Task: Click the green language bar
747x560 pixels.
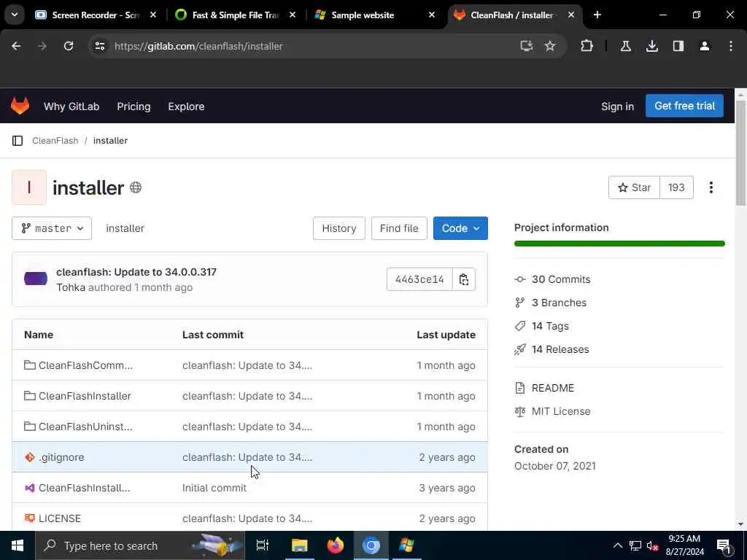Action: [x=619, y=244]
